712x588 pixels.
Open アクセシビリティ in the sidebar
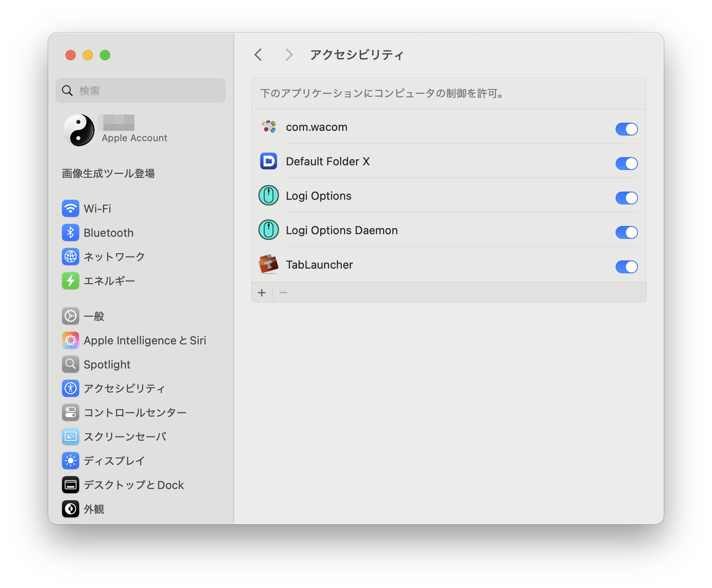(x=124, y=389)
